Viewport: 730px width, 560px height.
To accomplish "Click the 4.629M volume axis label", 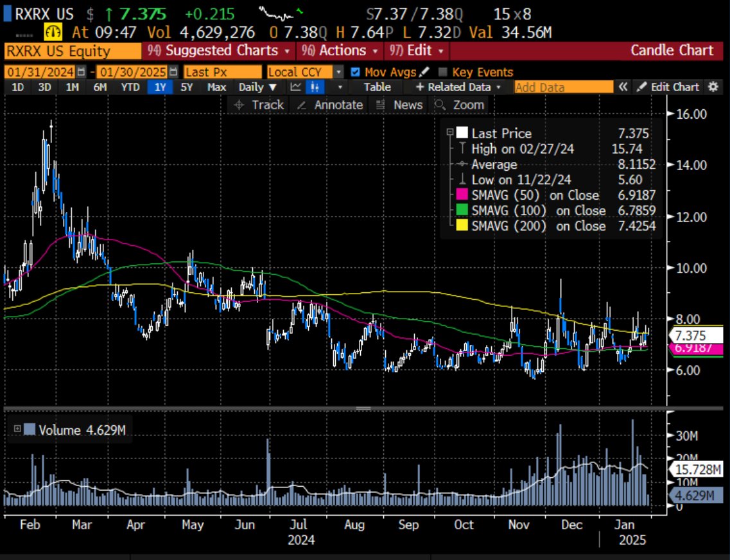I will 695,495.
